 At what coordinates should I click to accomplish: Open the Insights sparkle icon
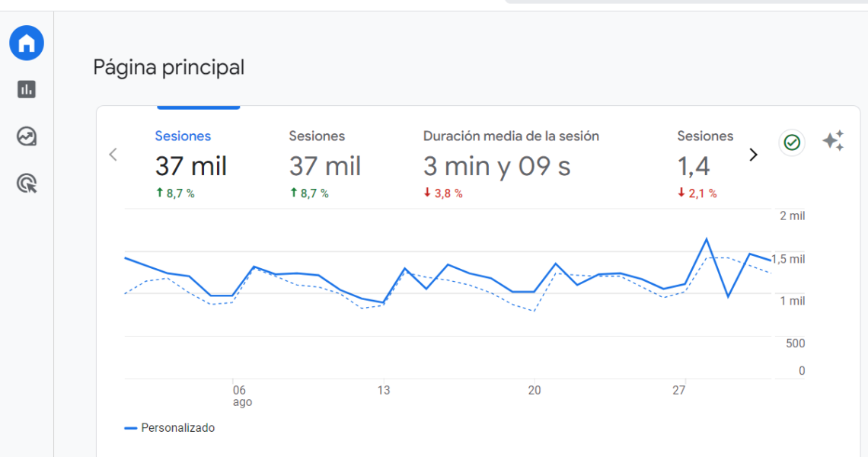[833, 141]
